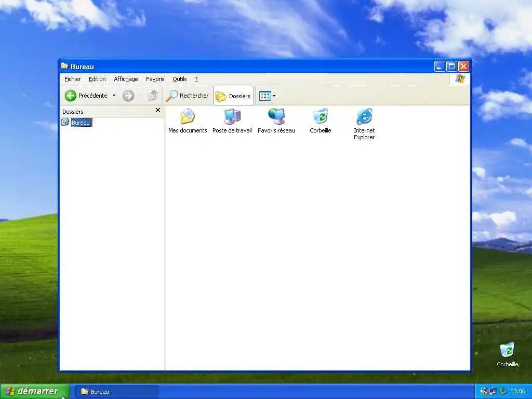Select the Favoris réseau icon
This screenshot has height=399, width=532.
pyautogui.click(x=276, y=116)
